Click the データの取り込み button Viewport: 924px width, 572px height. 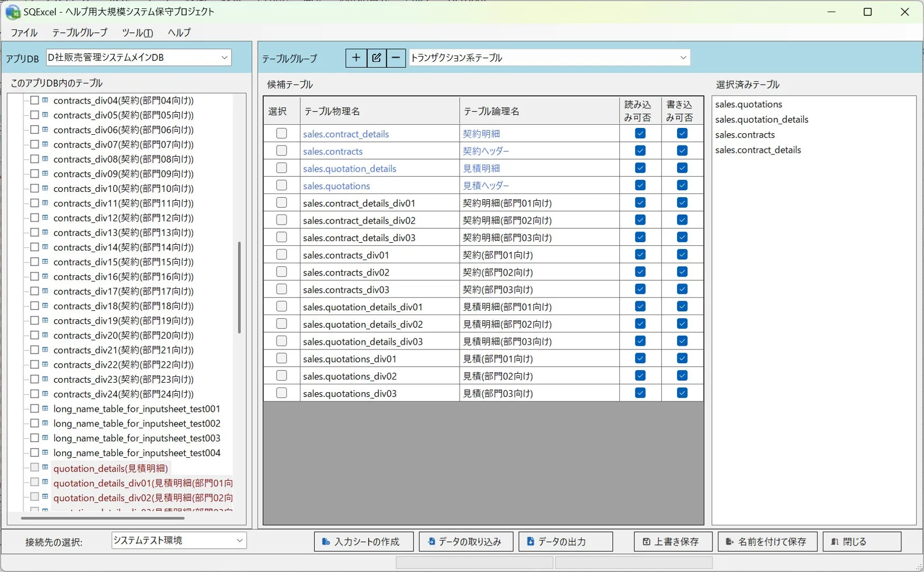coord(465,541)
